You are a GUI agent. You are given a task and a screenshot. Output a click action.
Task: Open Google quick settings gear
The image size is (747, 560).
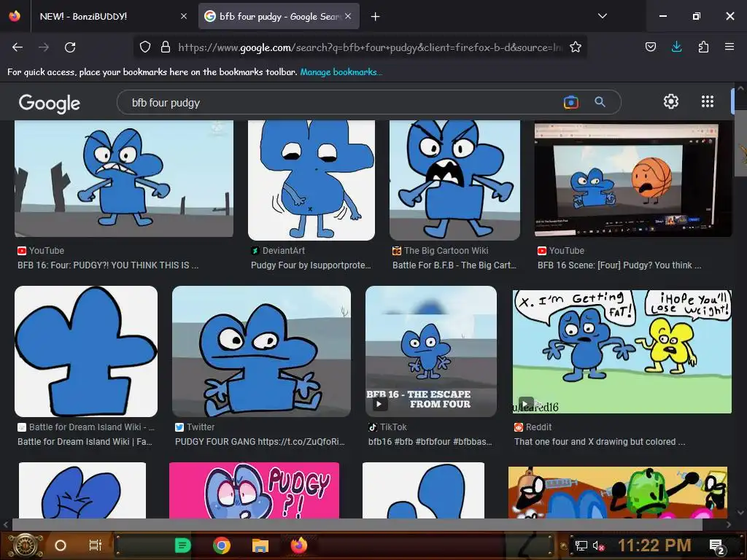point(671,101)
